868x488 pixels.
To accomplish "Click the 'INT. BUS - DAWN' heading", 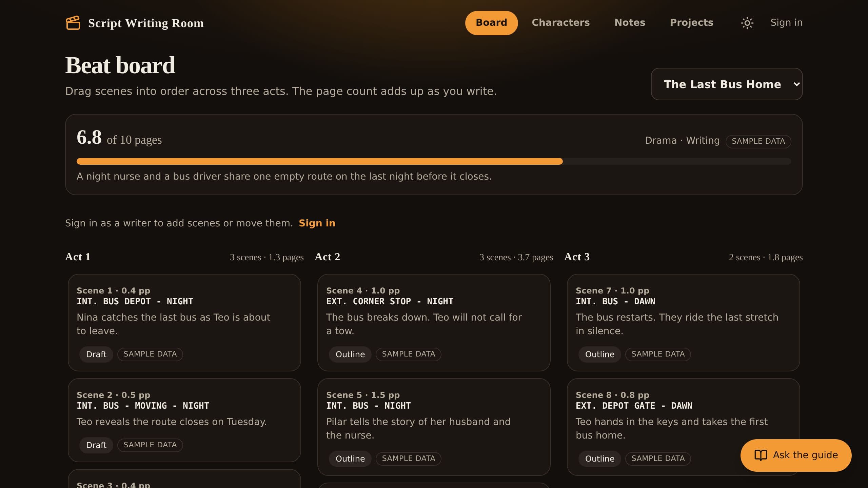I will point(615,301).
